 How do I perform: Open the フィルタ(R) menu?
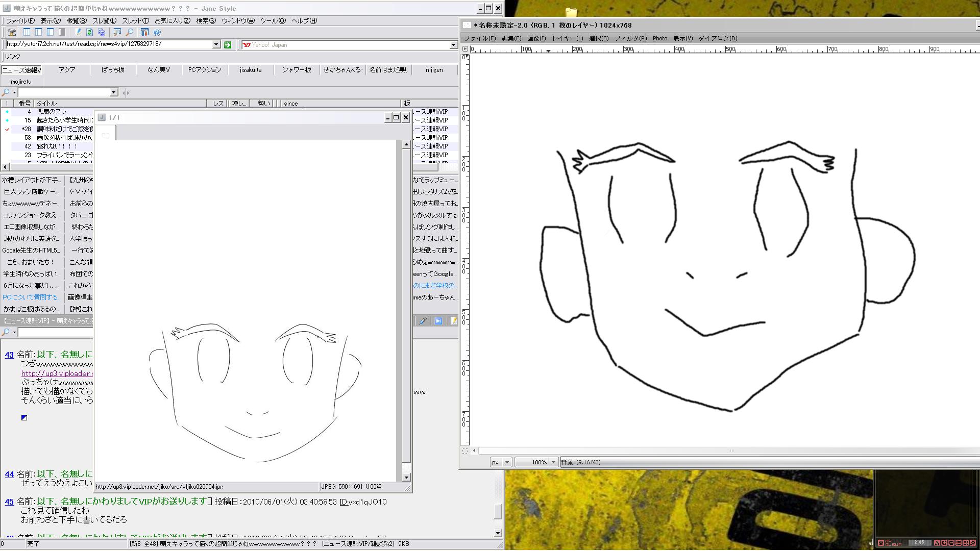(x=630, y=38)
